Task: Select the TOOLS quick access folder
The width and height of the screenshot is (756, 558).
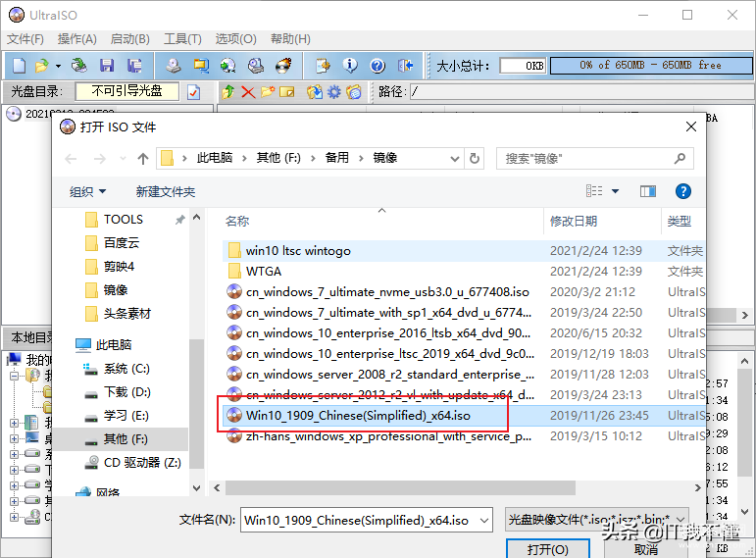Action: (124, 220)
